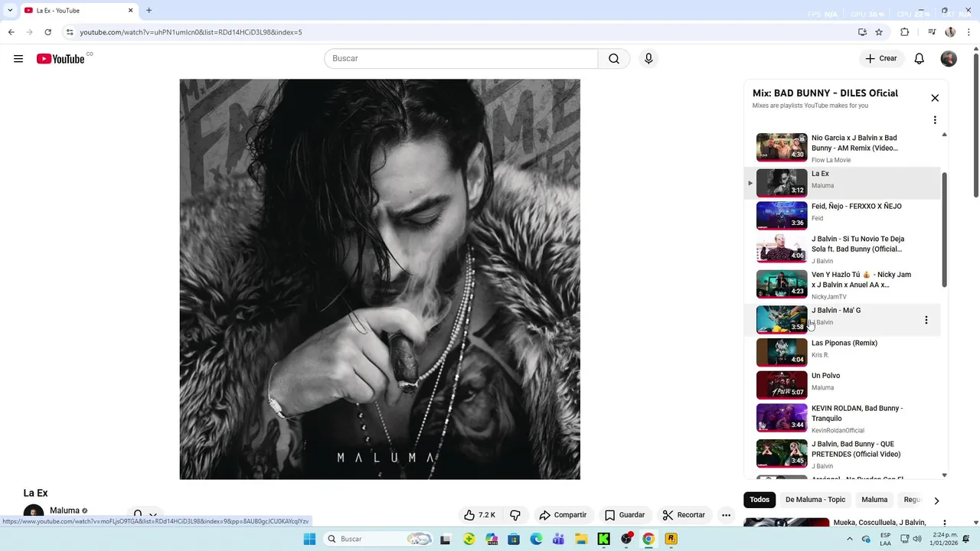Click the search magnifier button
This screenshot has height=551, width=980.
click(614, 59)
